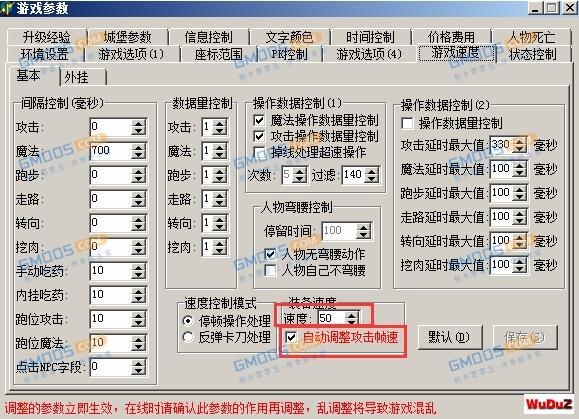
Task: Select 反弹卡刀处理 radio button
Action: tap(188, 337)
